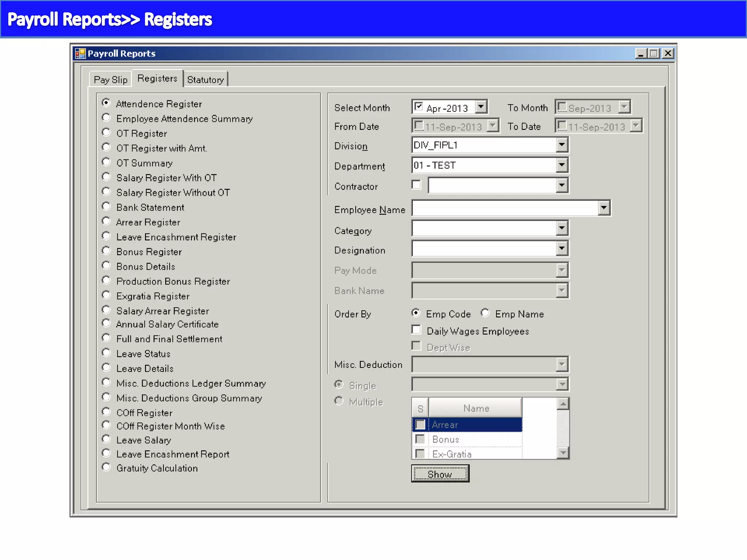The width and height of the screenshot is (747, 560).
Task: Expand the Division dropdown
Action: 562,145
